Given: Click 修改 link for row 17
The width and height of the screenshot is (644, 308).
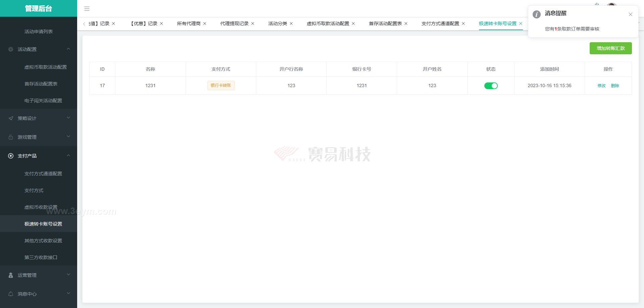Looking at the screenshot, I should coord(601,86).
